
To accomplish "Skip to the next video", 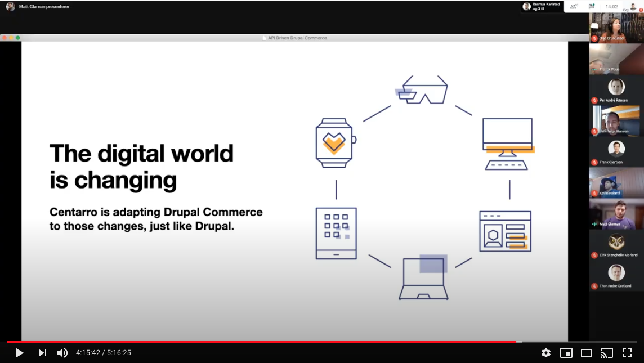I will pos(43,353).
